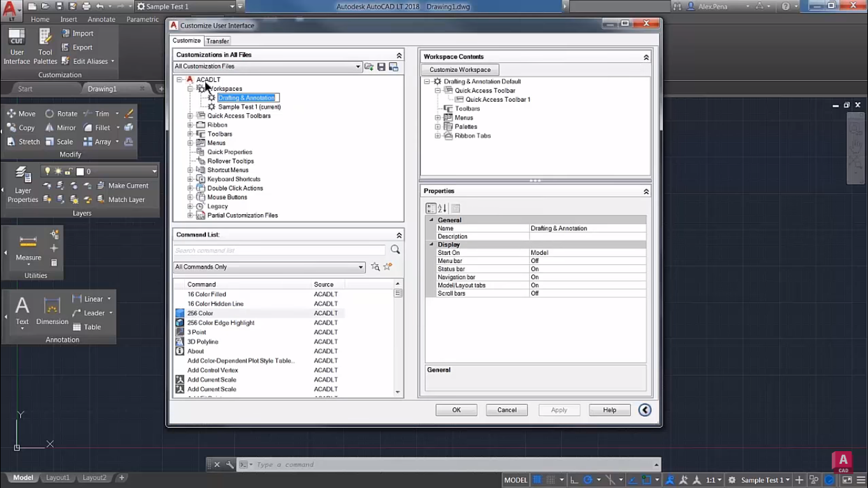The height and width of the screenshot is (488, 868).
Task: Click the Cancel button
Action: [x=507, y=410]
